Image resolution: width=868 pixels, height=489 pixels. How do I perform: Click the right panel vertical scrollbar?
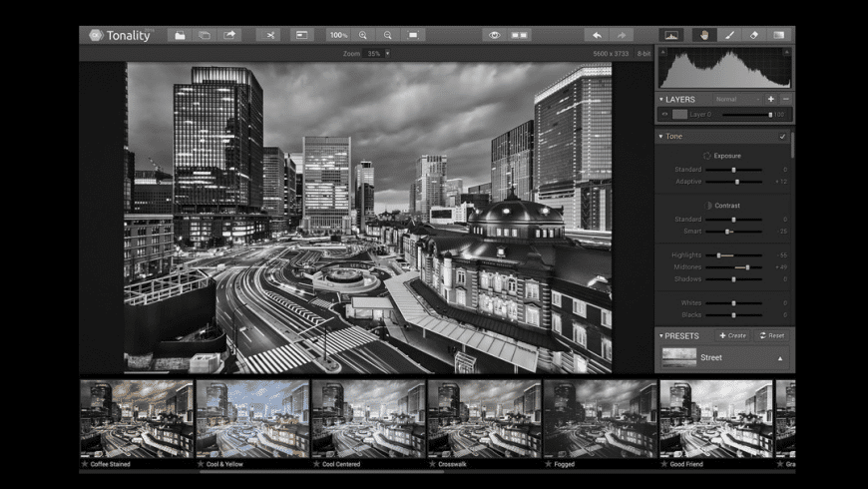[x=793, y=145]
